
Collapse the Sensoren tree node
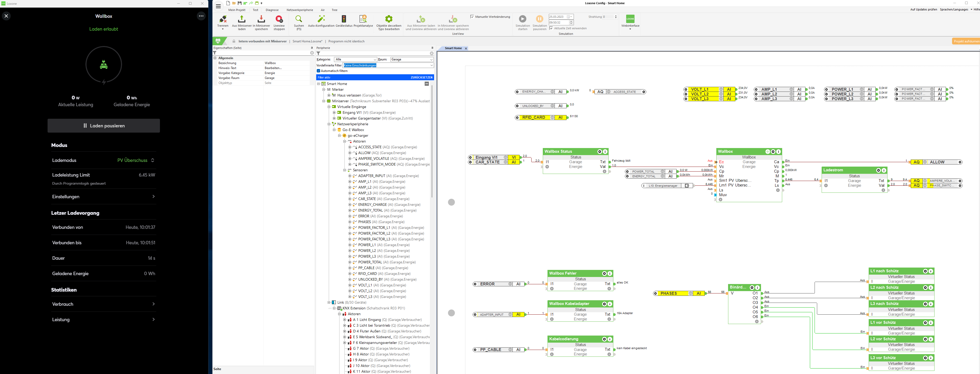(345, 170)
